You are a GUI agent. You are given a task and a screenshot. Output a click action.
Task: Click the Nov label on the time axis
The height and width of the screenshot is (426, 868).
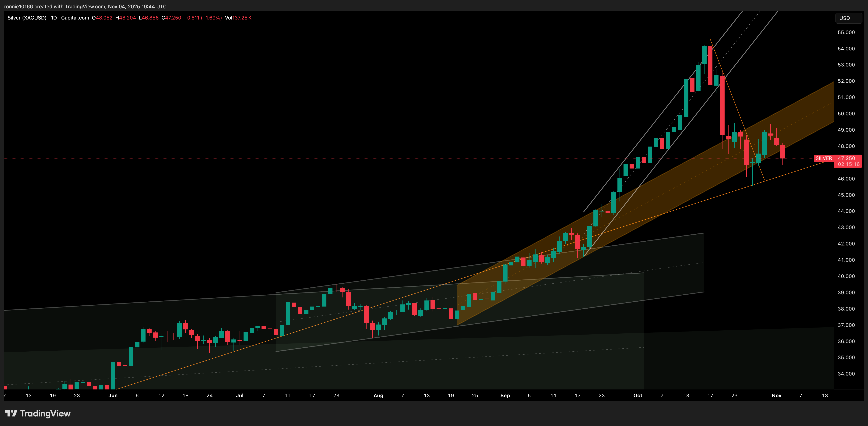(x=777, y=395)
